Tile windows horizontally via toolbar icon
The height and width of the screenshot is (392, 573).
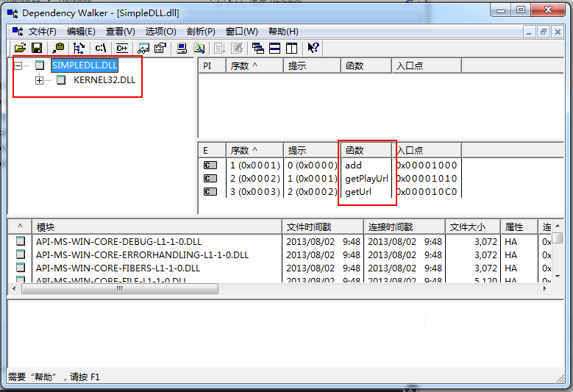274,48
